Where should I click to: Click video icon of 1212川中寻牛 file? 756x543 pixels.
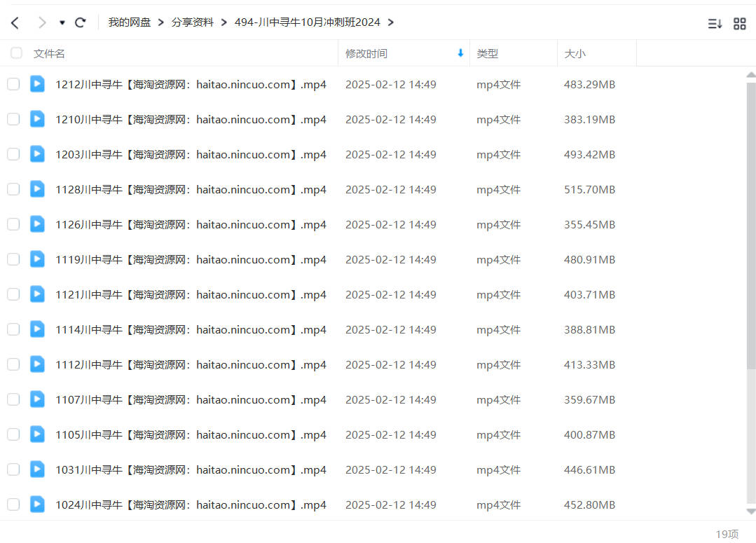coord(37,83)
